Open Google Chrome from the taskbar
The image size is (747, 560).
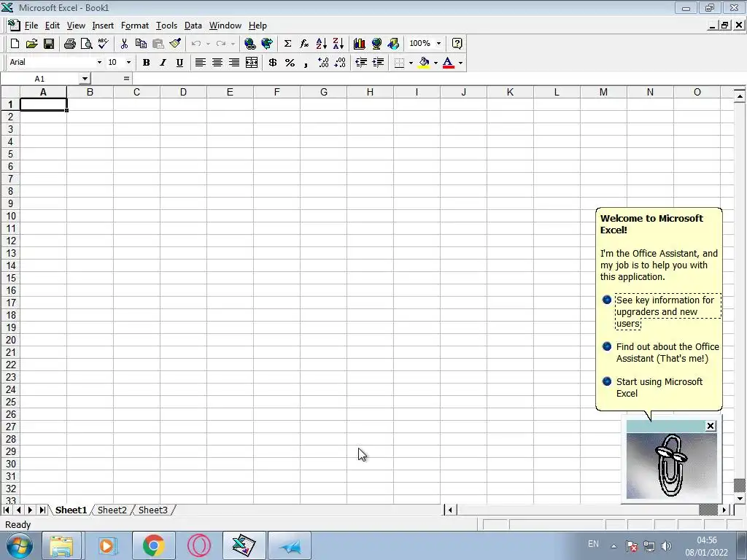(153, 545)
